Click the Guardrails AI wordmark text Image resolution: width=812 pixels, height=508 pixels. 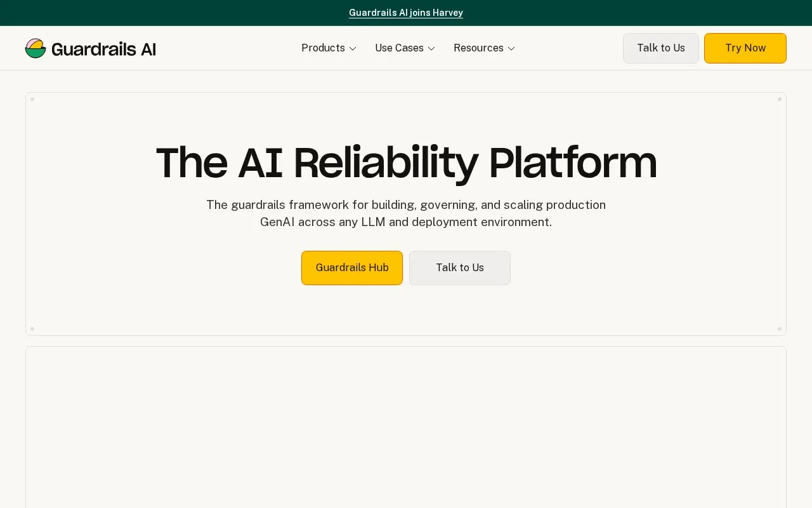click(x=103, y=49)
